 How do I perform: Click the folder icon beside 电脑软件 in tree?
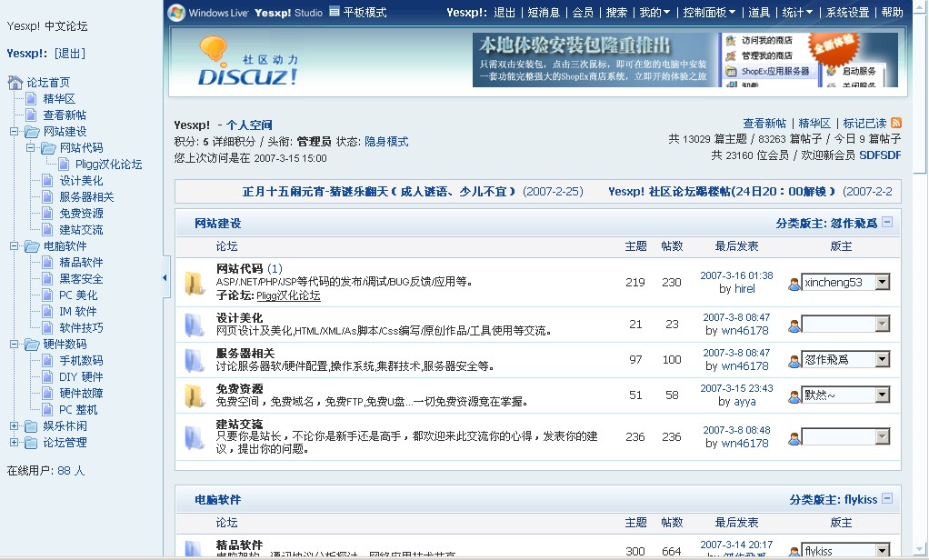(x=32, y=246)
